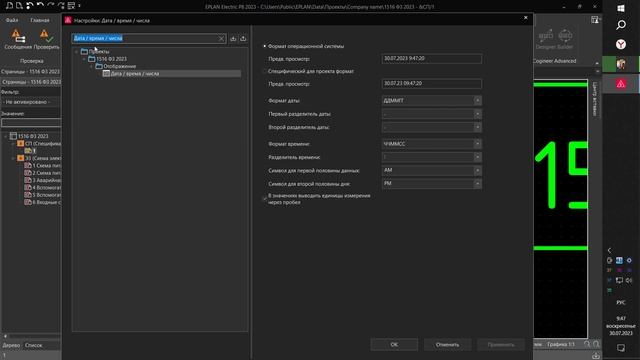
Task: Open the symbol for second half of day dropdown
Action: [x=431, y=184]
